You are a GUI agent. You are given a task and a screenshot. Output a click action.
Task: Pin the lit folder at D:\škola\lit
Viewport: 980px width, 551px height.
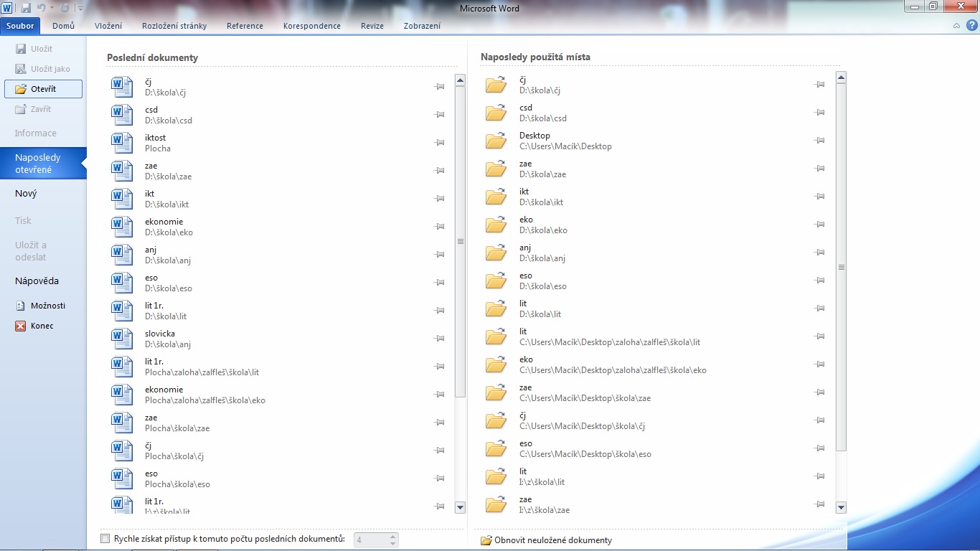click(819, 309)
